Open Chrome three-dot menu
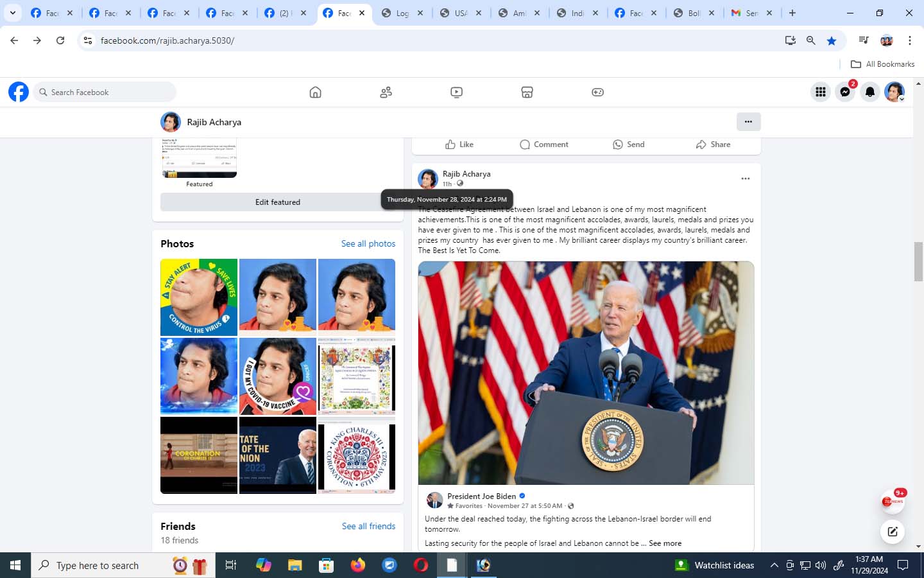The width and height of the screenshot is (924, 578). (x=910, y=40)
